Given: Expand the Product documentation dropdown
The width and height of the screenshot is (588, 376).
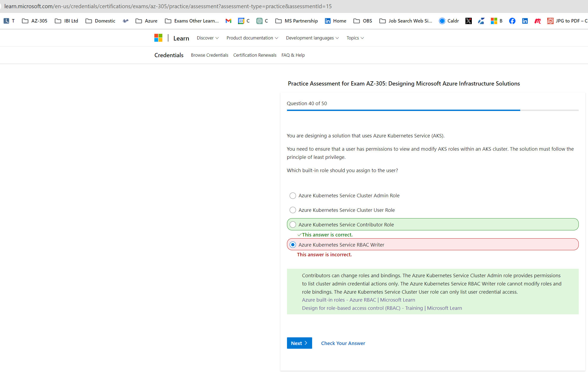Looking at the screenshot, I should point(252,38).
